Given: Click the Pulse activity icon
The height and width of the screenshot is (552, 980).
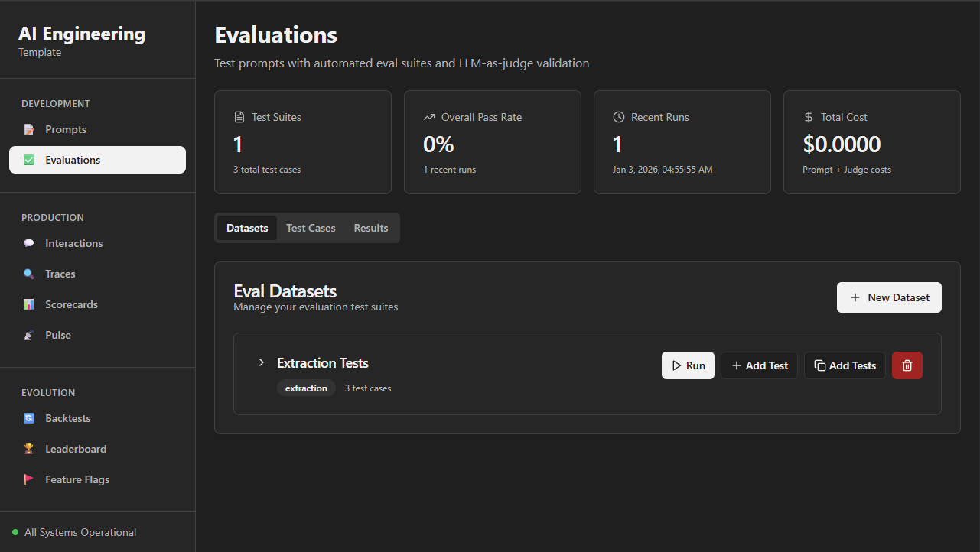Looking at the screenshot, I should tap(28, 334).
